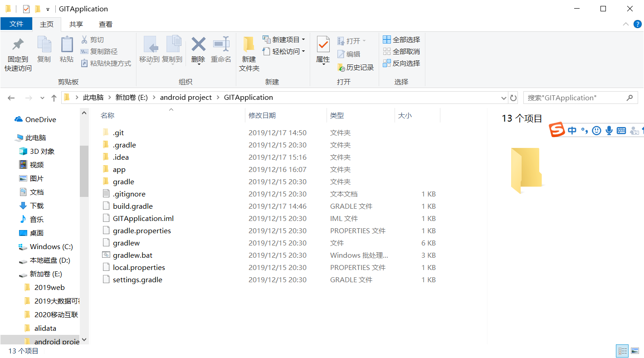Switch to the View (查看) tab
The image size is (644, 358).
click(x=106, y=24)
